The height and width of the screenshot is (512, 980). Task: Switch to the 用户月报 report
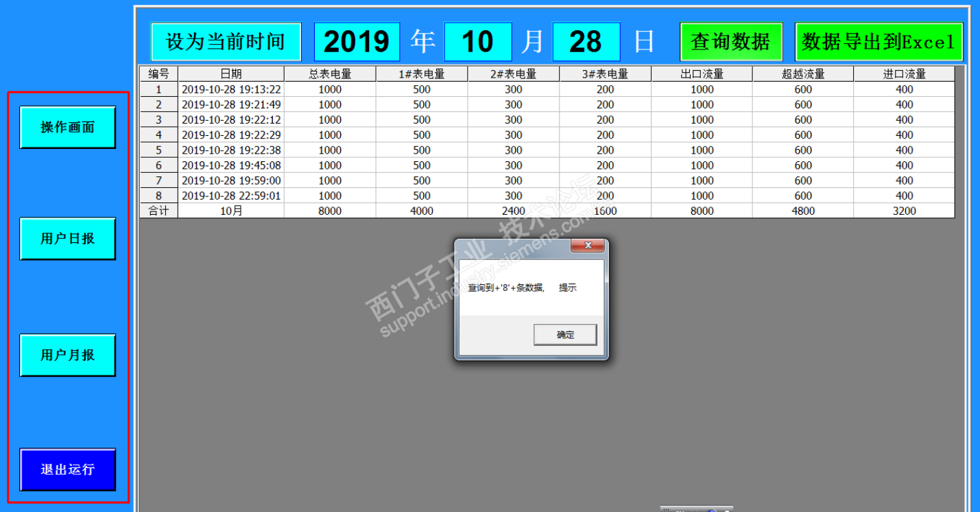pyautogui.click(x=68, y=356)
